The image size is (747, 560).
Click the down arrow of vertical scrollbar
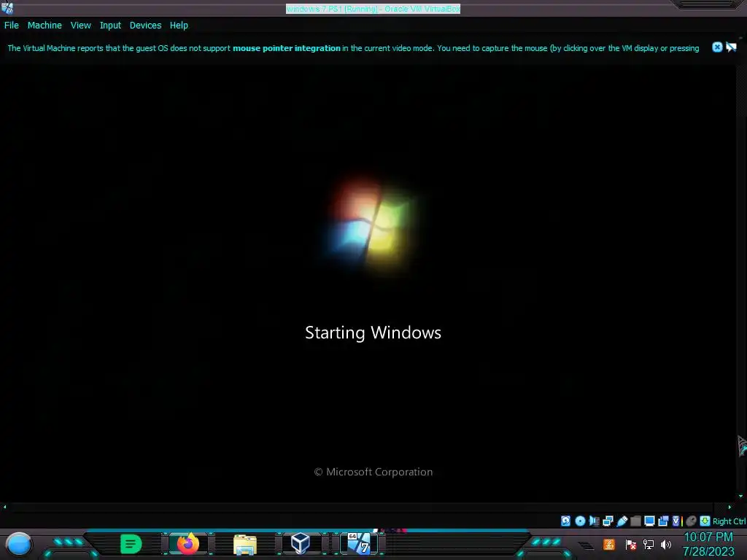point(741,496)
